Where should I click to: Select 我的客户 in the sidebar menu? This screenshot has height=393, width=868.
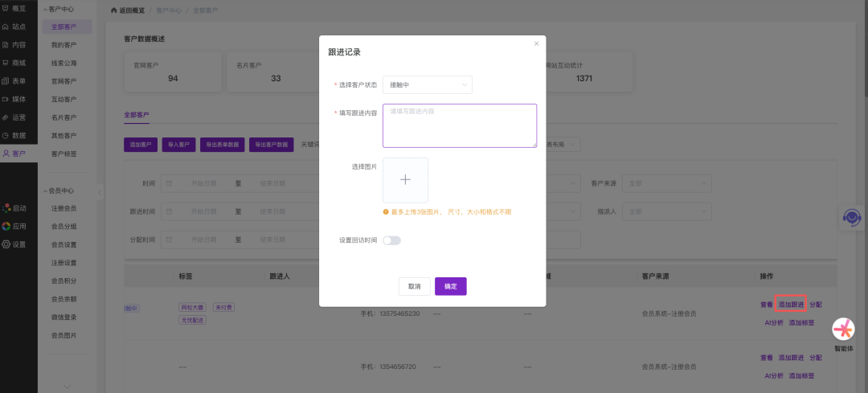tap(64, 45)
